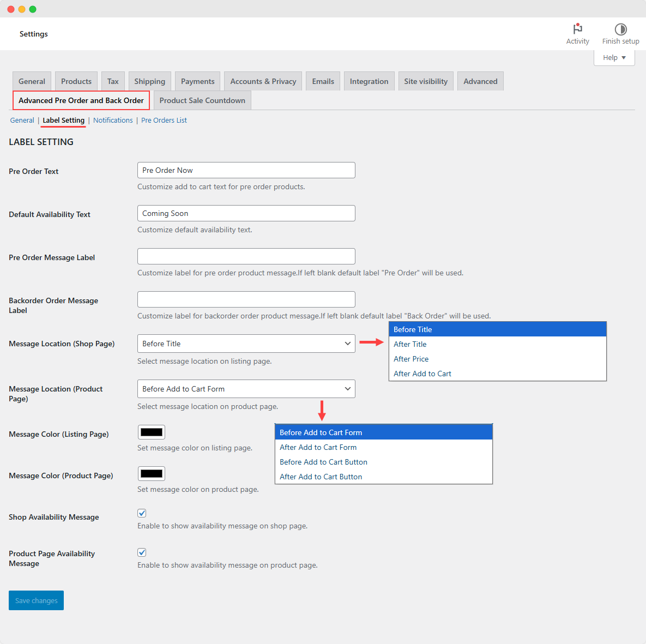
Task: Open the Product Sale Countdown tab
Action: 202,100
